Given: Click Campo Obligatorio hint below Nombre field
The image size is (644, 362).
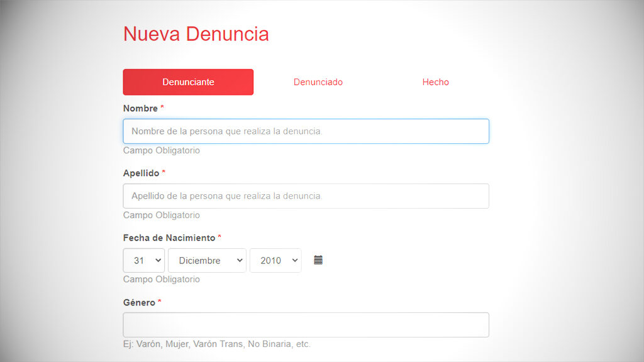Looking at the screenshot, I should [161, 151].
